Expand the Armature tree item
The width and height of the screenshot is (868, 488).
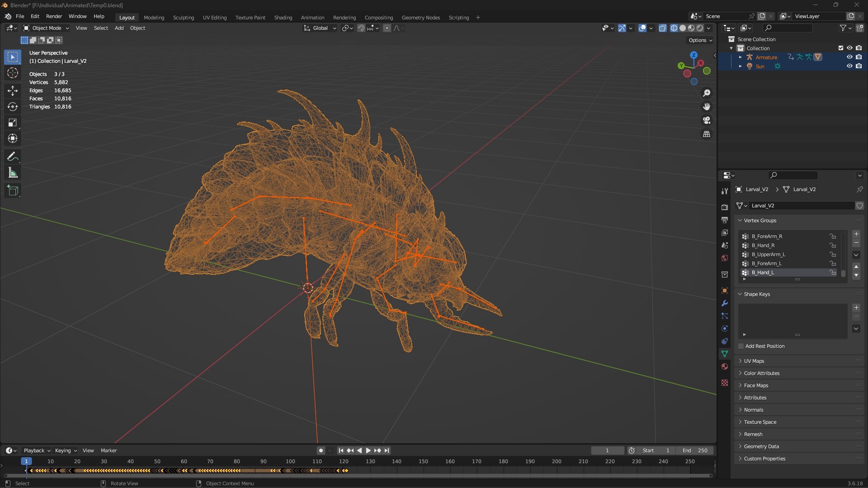740,57
